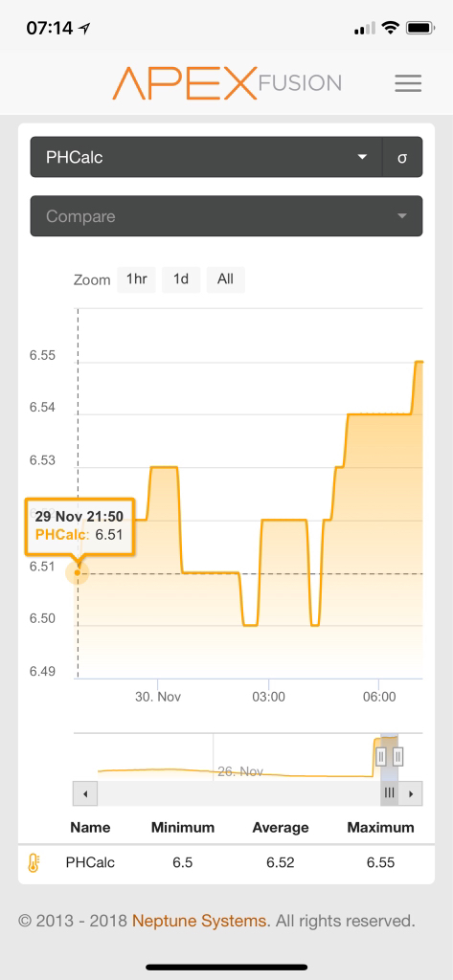This screenshot has width=453, height=980.
Task: Click the sigma statistics button
Action: point(402,158)
